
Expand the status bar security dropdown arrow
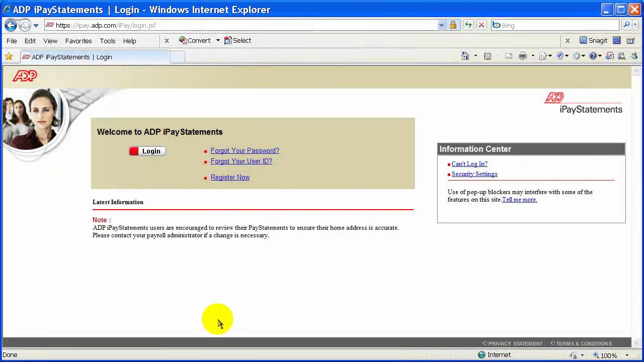click(x=582, y=355)
